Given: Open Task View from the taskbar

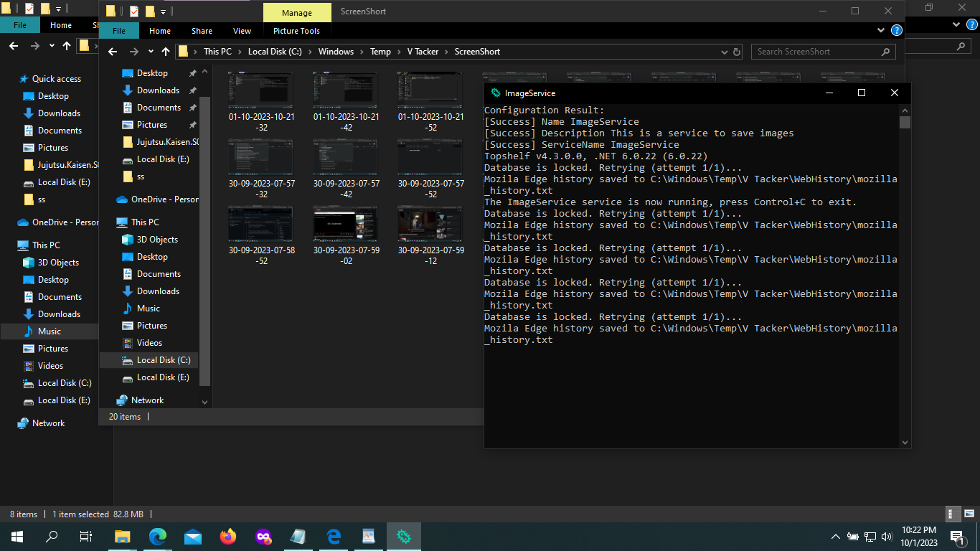Looking at the screenshot, I should click(x=86, y=536).
